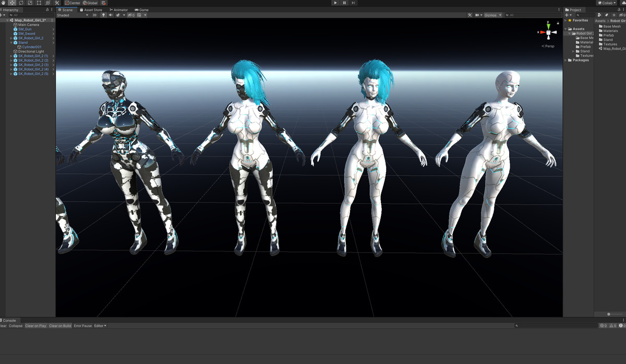
Task: Click the search by label icon in Project
Action: click(607, 15)
